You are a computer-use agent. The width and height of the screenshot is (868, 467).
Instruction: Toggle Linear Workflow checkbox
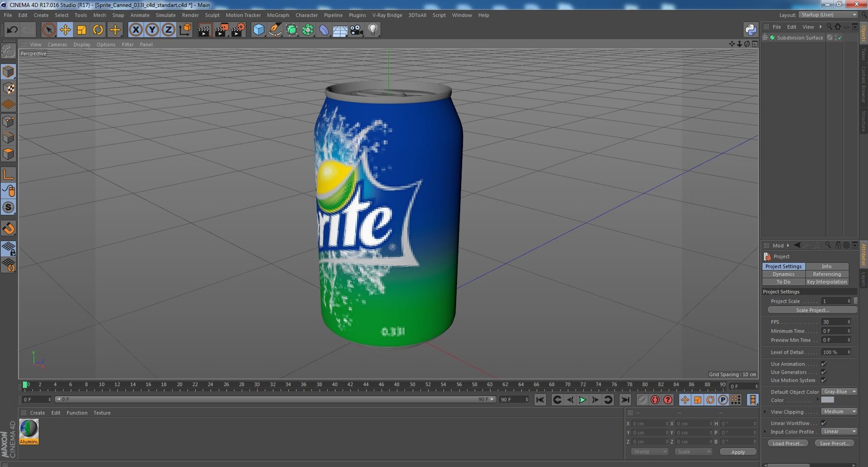[x=823, y=423]
